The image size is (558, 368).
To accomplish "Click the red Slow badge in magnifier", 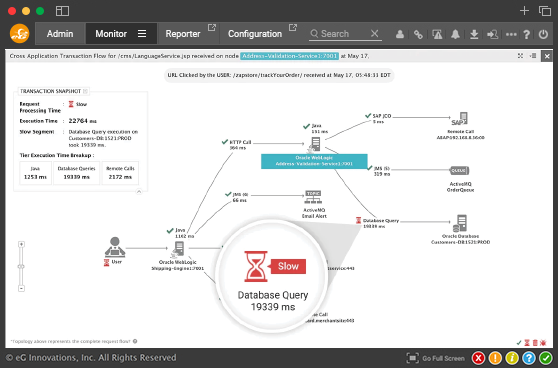I will [288, 266].
